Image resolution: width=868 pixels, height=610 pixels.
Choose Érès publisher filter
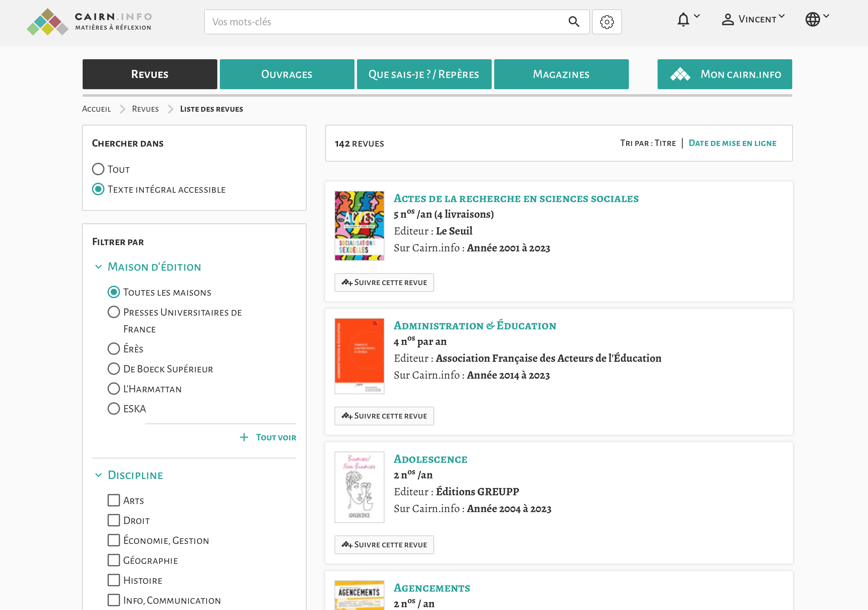tap(114, 349)
